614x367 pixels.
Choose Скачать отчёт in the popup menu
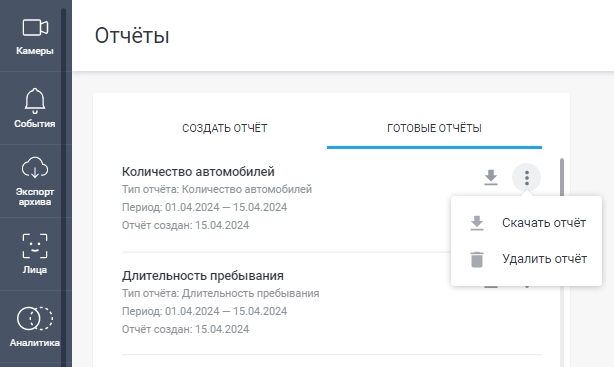click(x=526, y=223)
